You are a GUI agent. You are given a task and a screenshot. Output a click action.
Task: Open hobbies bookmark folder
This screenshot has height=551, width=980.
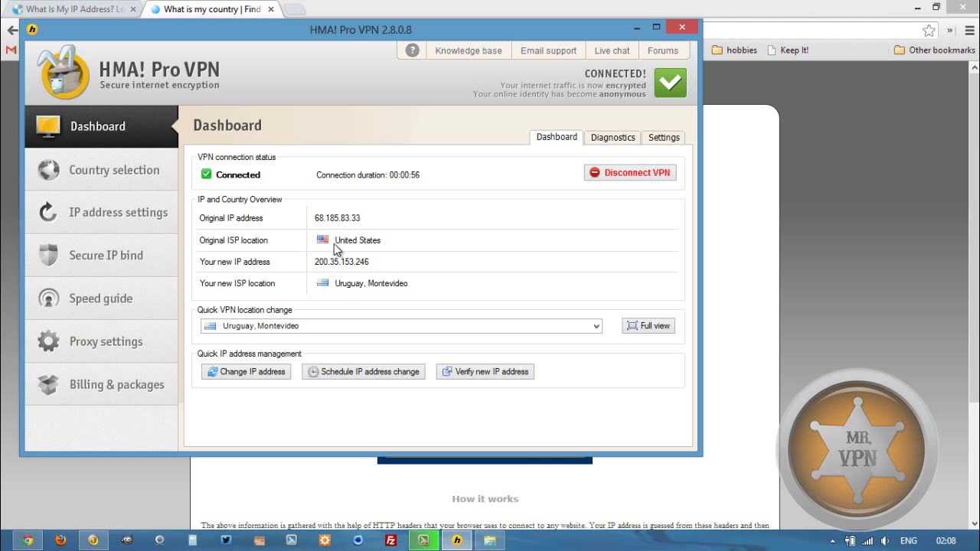(734, 50)
